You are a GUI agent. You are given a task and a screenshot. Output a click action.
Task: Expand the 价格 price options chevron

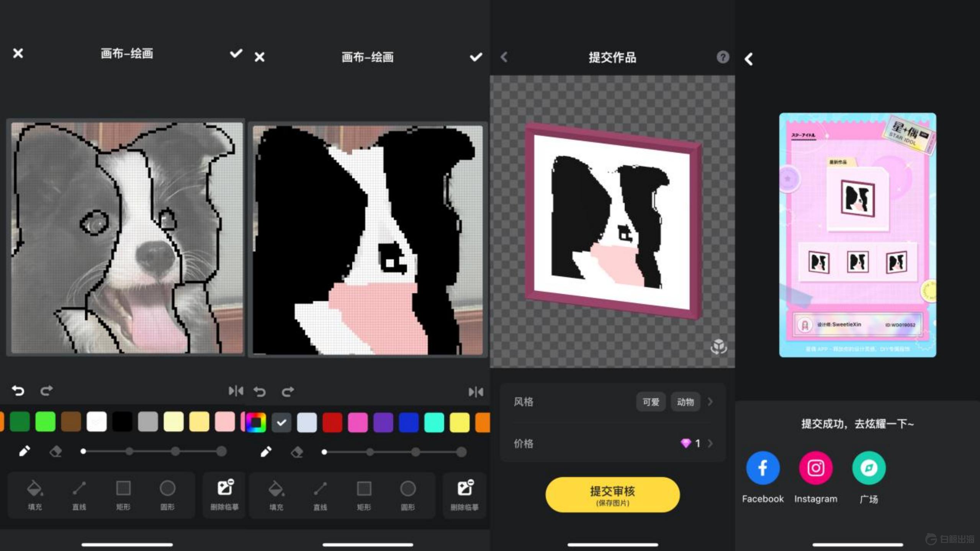pos(711,444)
